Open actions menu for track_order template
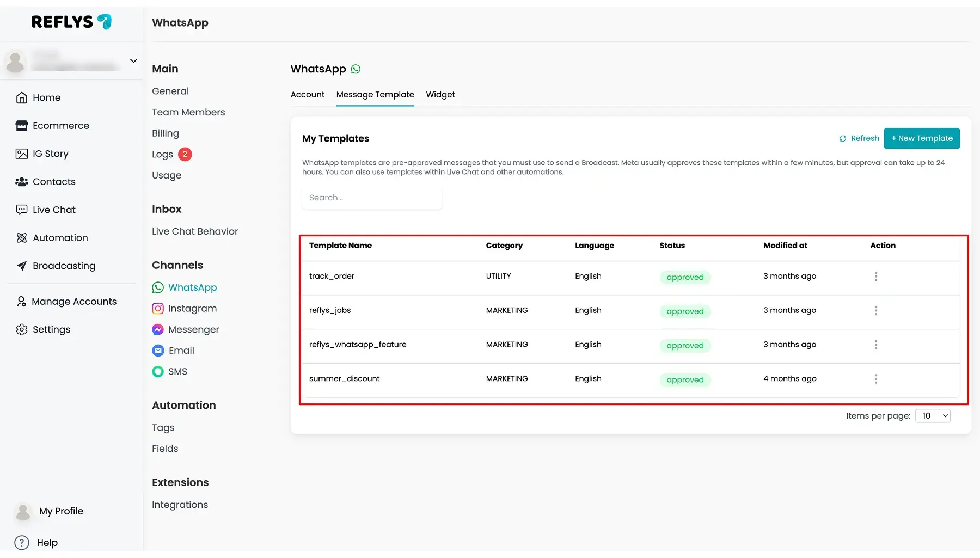The height and width of the screenshot is (558, 980). (876, 277)
